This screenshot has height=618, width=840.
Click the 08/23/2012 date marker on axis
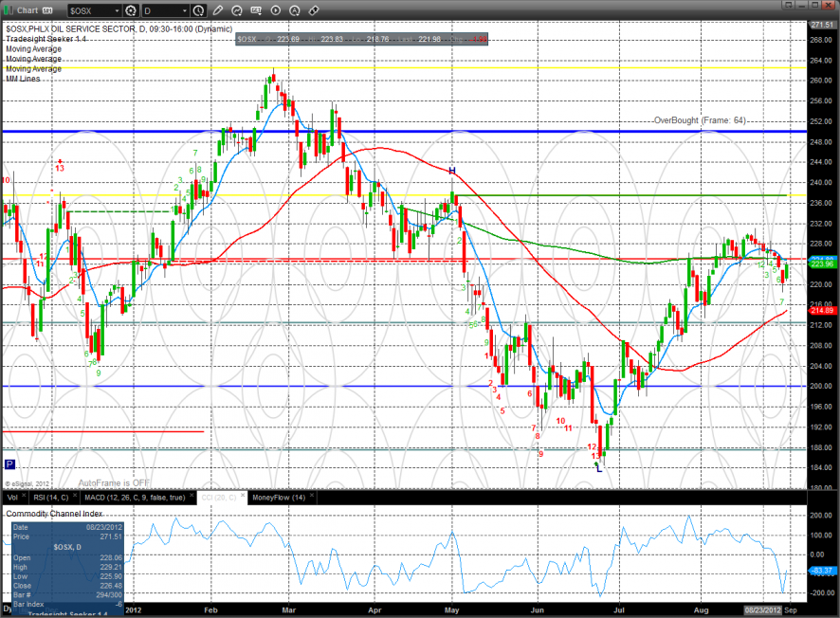tap(762, 609)
